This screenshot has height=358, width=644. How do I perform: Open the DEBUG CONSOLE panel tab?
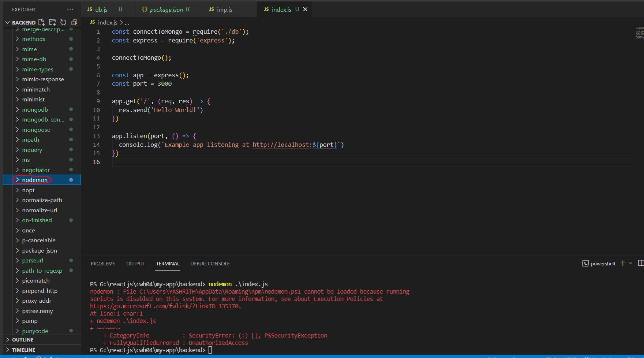pyautogui.click(x=210, y=264)
